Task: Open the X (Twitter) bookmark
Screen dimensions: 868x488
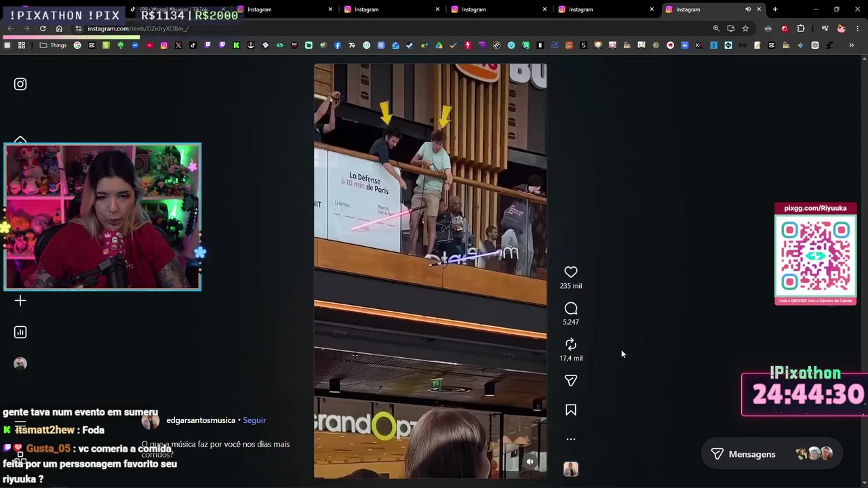Action: pyautogui.click(x=178, y=45)
